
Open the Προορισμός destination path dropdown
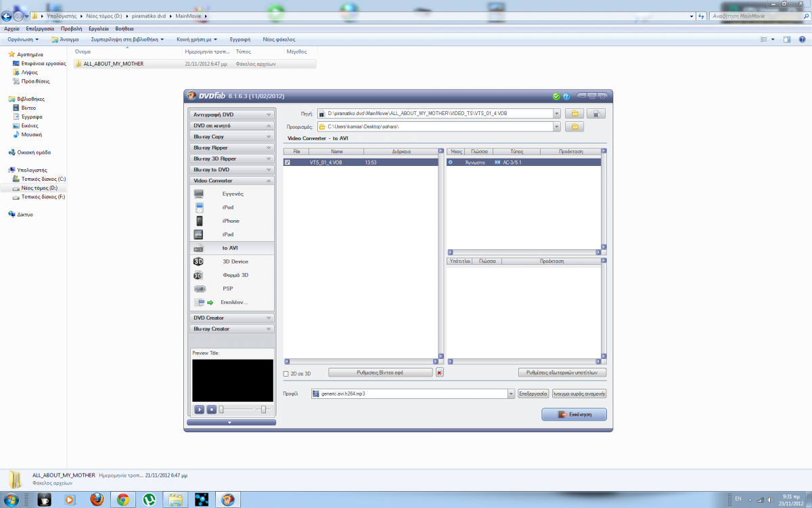coord(557,127)
